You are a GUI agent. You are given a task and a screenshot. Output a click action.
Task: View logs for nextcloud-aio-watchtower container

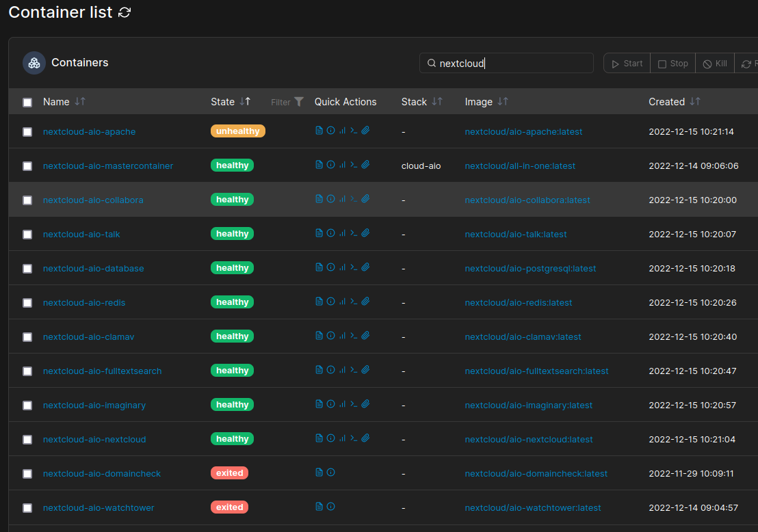tap(319, 507)
